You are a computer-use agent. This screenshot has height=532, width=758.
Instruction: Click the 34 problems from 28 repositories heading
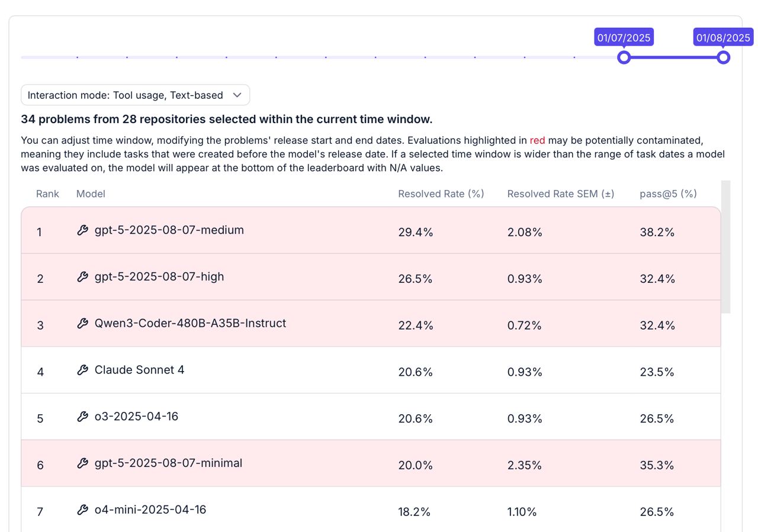point(227,119)
